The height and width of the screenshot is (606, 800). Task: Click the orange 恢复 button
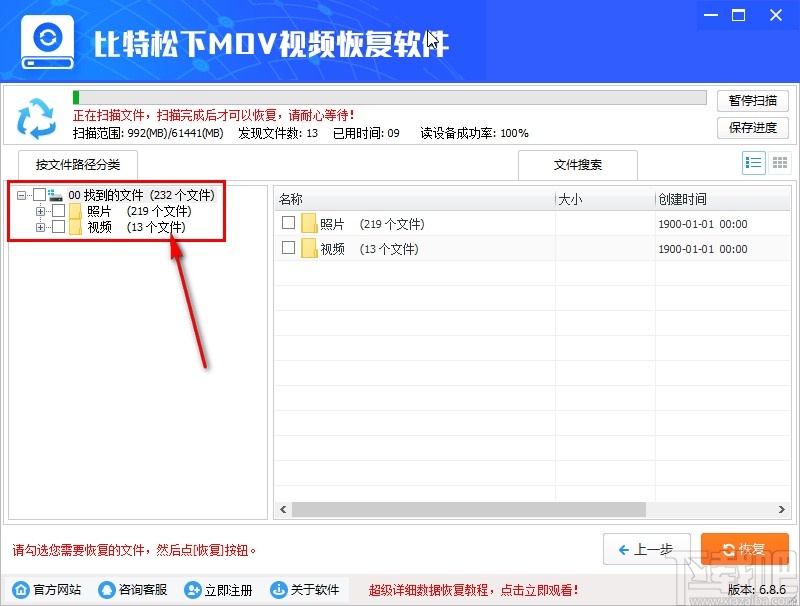point(744,549)
